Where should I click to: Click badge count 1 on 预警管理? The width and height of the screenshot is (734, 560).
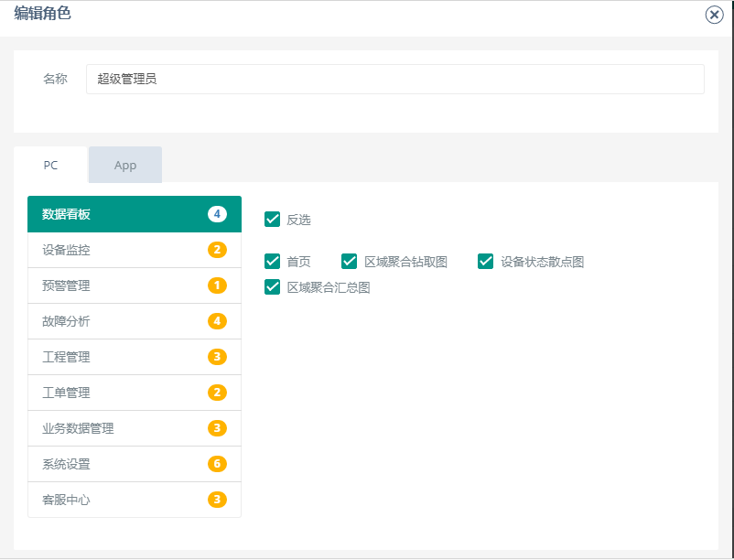click(217, 285)
